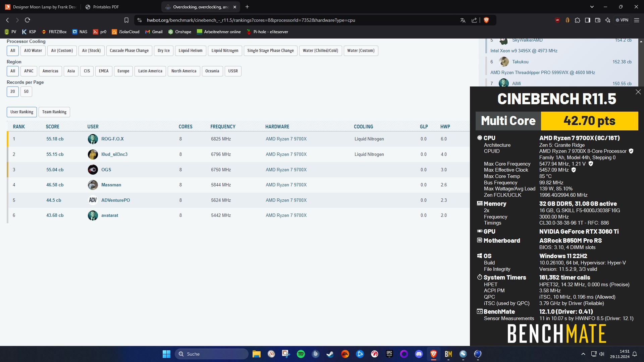Go back with the back arrow
The width and height of the screenshot is (644, 362).
(7, 20)
